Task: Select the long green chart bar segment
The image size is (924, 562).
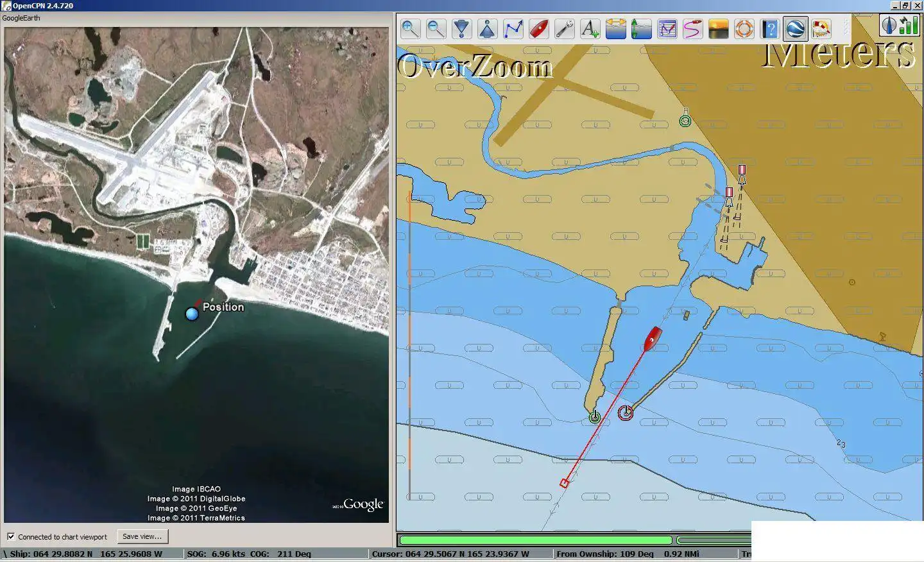Action: [535, 540]
